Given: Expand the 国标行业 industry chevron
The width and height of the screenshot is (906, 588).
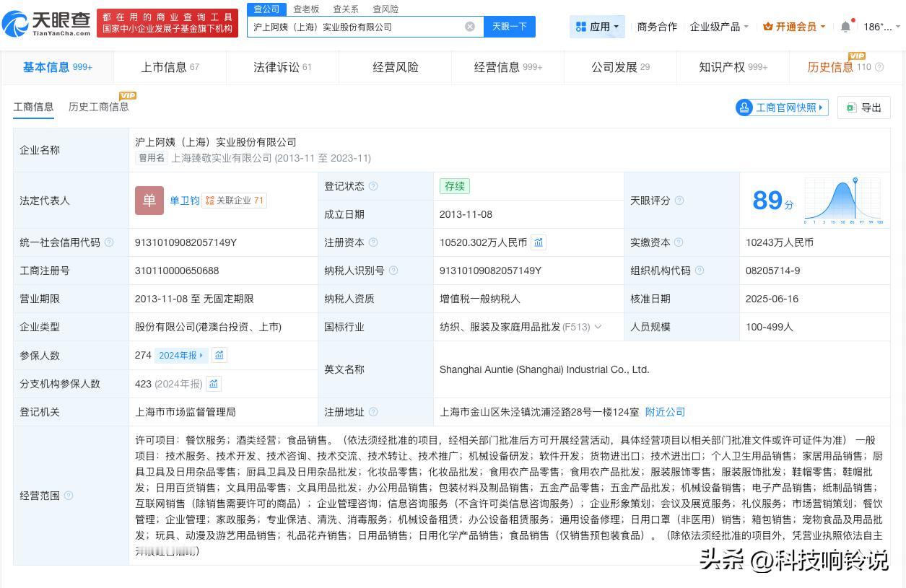Looking at the screenshot, I should click(x=598, y=327).
